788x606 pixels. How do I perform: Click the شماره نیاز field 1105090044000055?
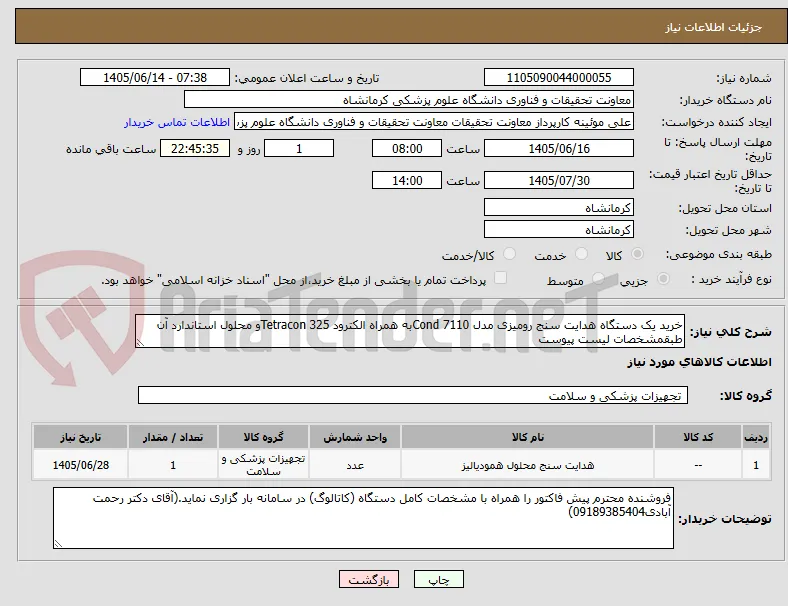click(559, 77)
